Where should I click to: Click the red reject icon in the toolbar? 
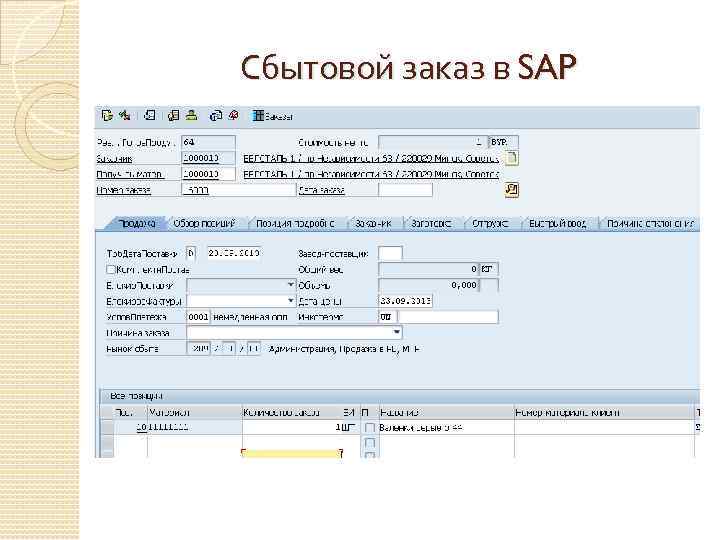(x=234, y=115)
